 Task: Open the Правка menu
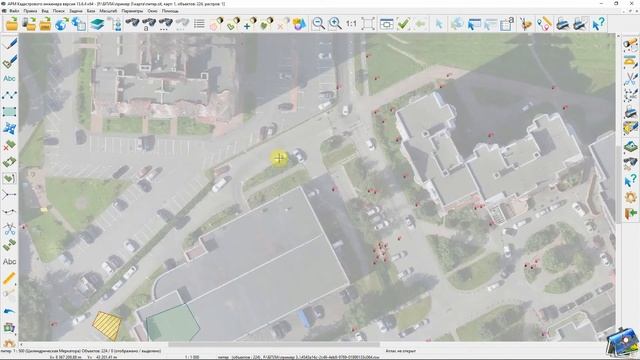point(30,11)
